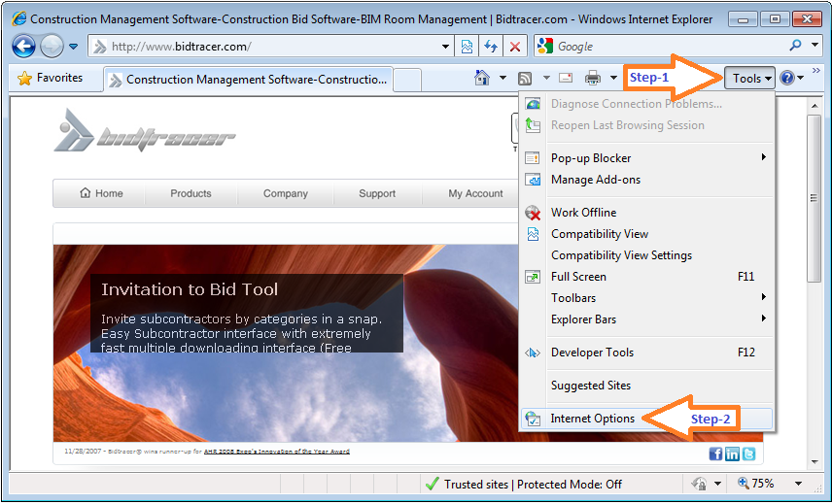Click the 75% zoom level button
832x504 pixels.
click(x=755, y=484)
